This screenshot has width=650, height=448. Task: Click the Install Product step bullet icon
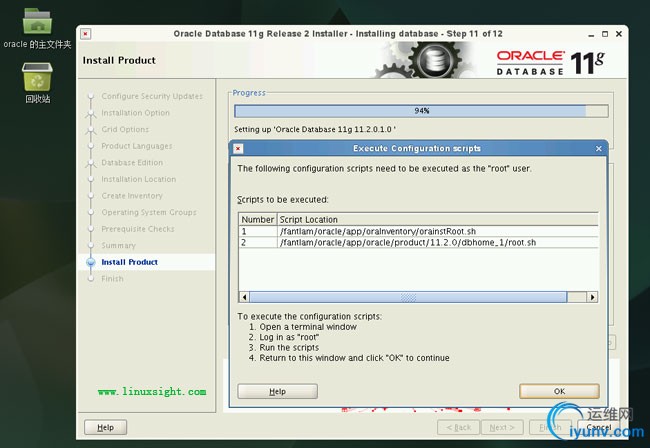91,262
